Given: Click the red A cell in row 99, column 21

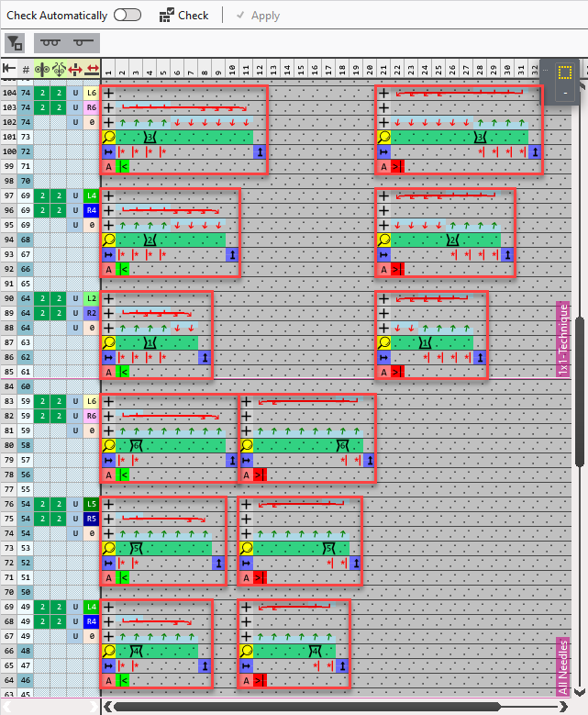Looking at the screenshot, I should tap(383, 166).
